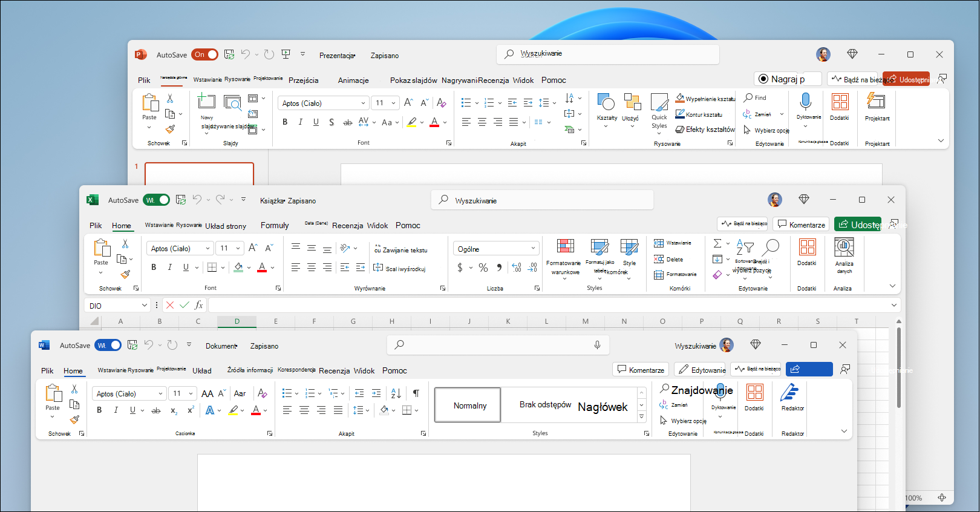980x512 pixels.
Task: Click the diamond premium icon in PowerPoint
Action: [852, 54]
